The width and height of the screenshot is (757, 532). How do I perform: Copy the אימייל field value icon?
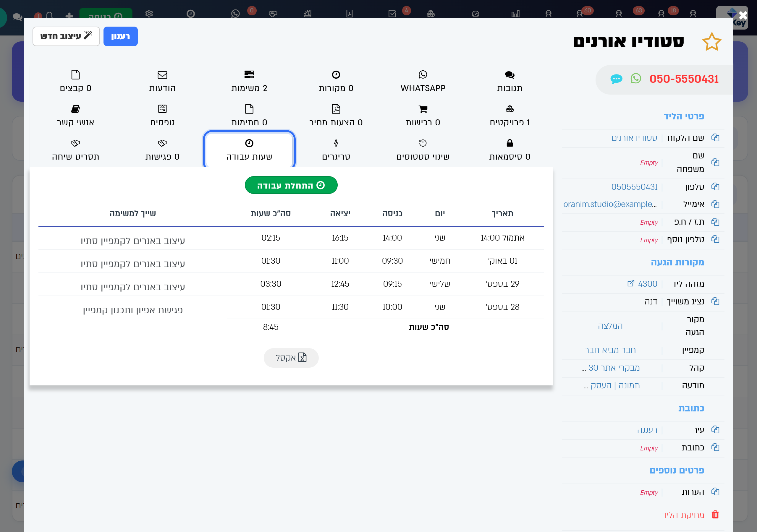click(715, 204)
